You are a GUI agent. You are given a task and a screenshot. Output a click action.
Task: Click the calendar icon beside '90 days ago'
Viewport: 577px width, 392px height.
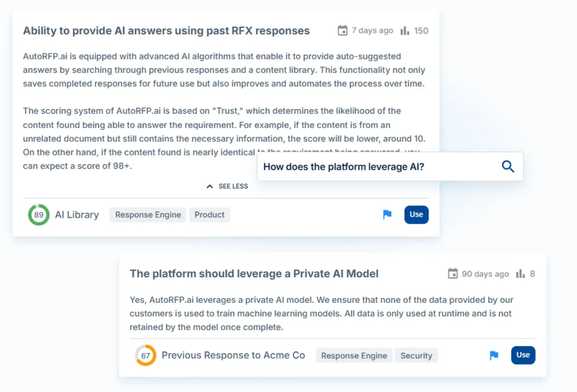coord(453,273)
